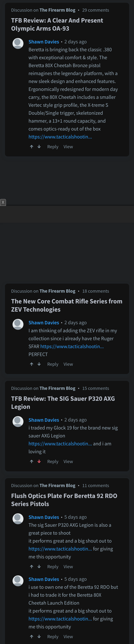Screen dimensions: 134x644
Task: Open Shawn Davies profile from SIG Sauer comment
Action: [x=44, y=420]
